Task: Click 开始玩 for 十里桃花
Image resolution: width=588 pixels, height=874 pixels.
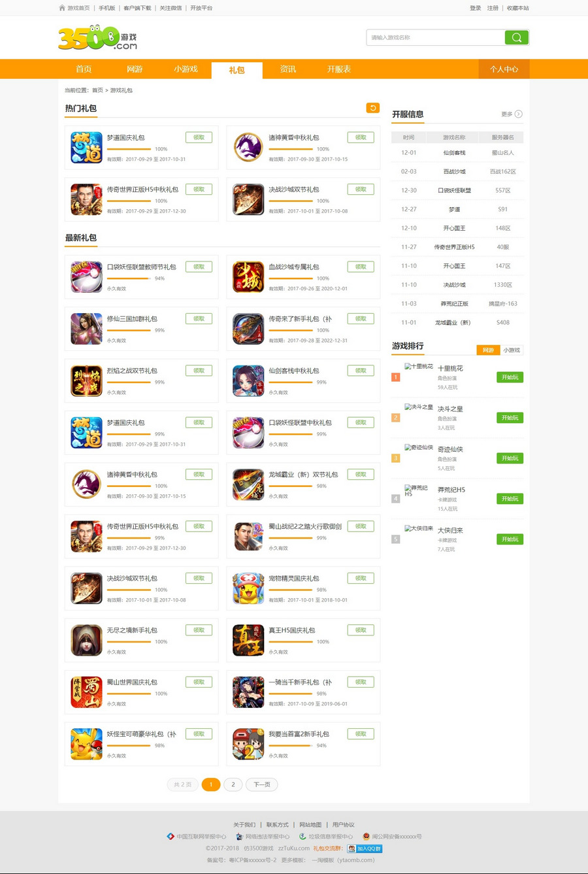Action: (510, 377)
